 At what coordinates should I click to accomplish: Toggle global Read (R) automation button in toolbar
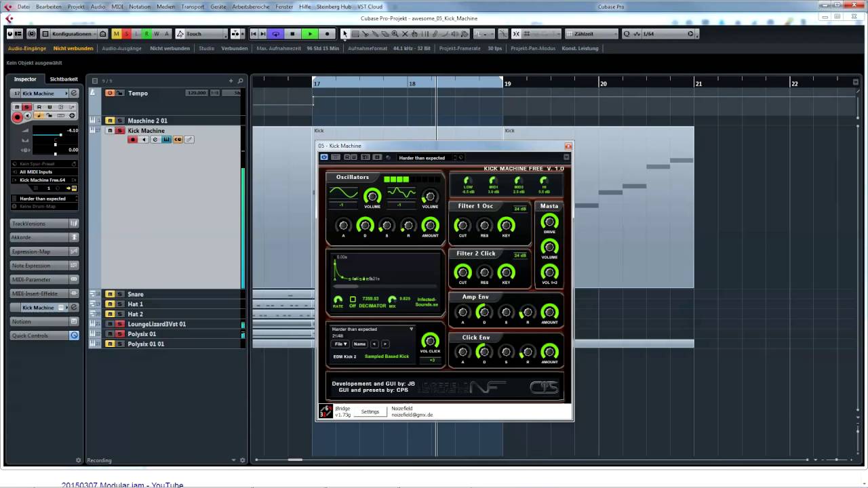(x=146, y=34)
